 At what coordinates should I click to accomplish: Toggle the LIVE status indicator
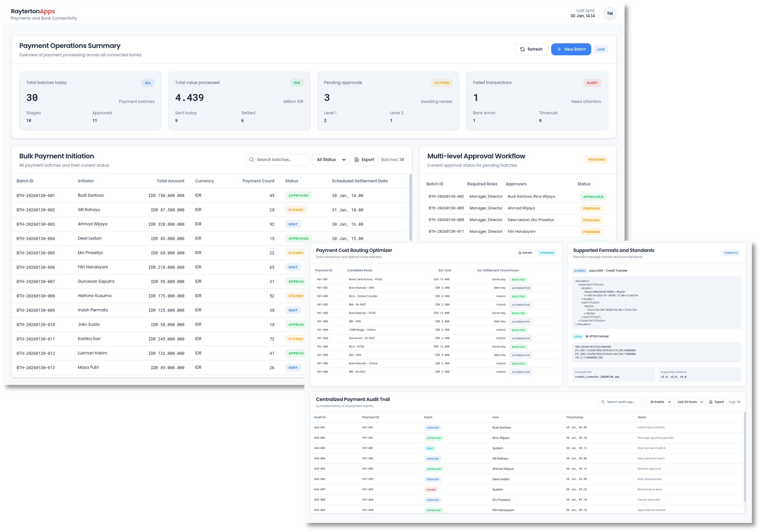601,49
